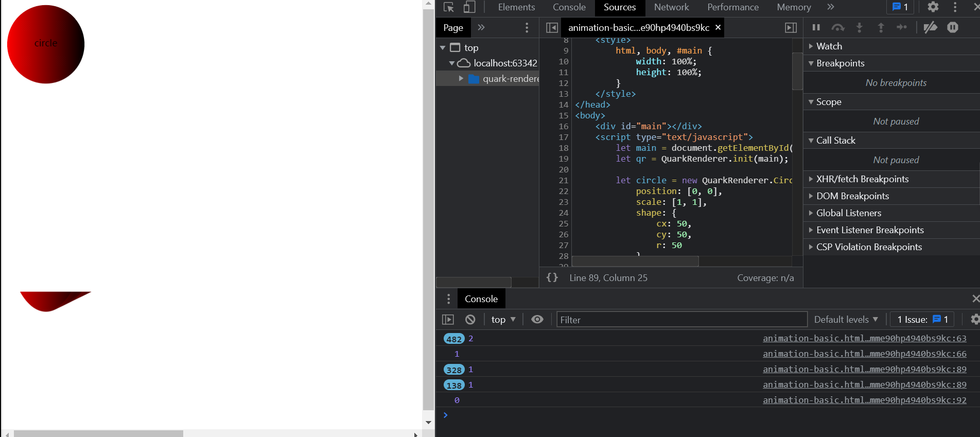The image size is (980, 437).
Task: Step out of current function
Action: (881, 27)
